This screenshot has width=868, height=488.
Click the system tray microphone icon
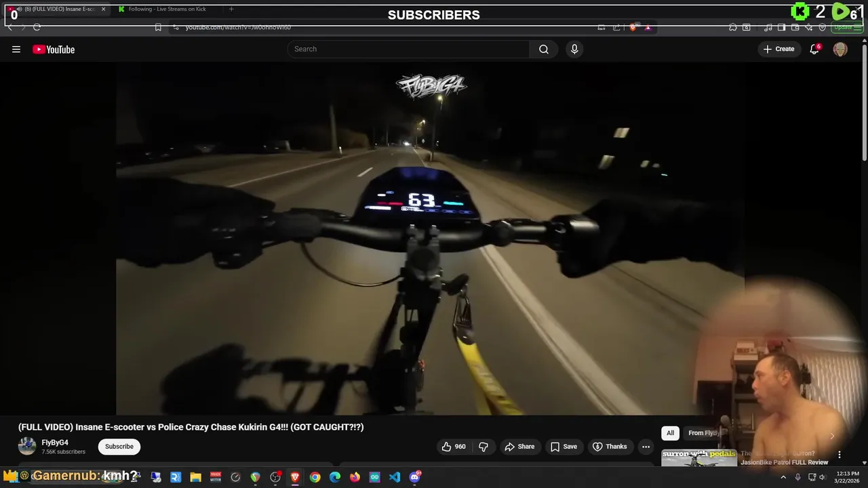[x=798, y=477]
